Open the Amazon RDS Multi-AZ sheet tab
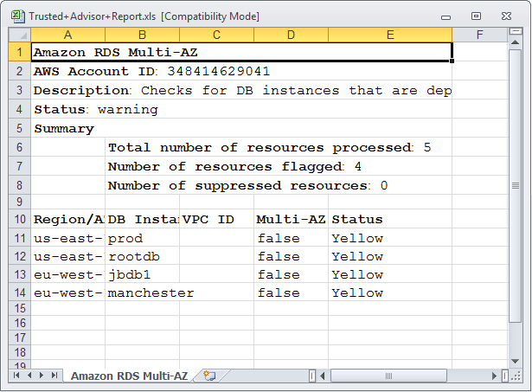Screen dimensions: 532x392 point(129,376)
